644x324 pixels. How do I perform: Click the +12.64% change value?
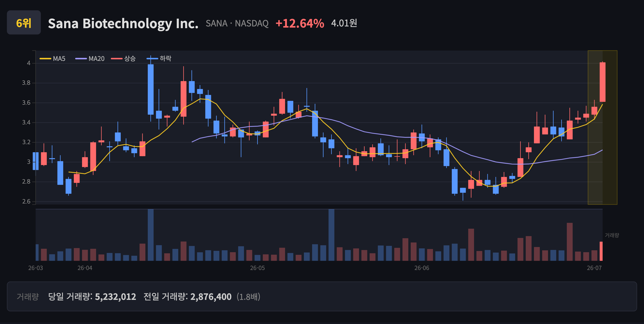click(x=300, y=24)
